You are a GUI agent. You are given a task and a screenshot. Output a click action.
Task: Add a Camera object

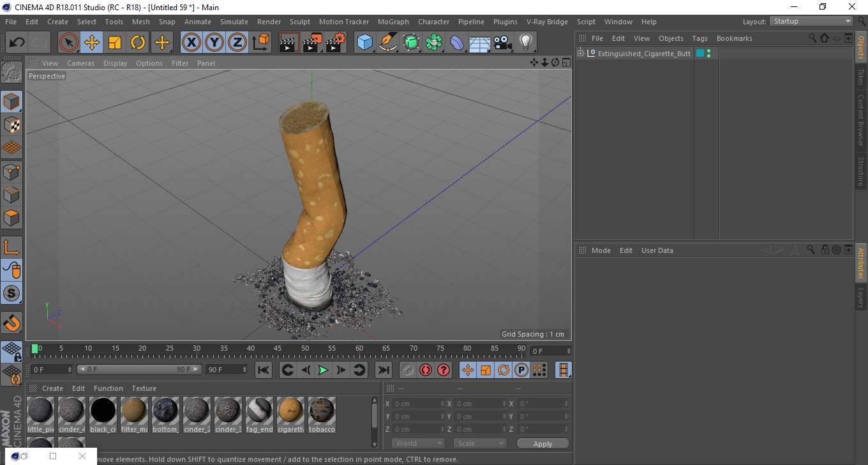tap(503, 43)
